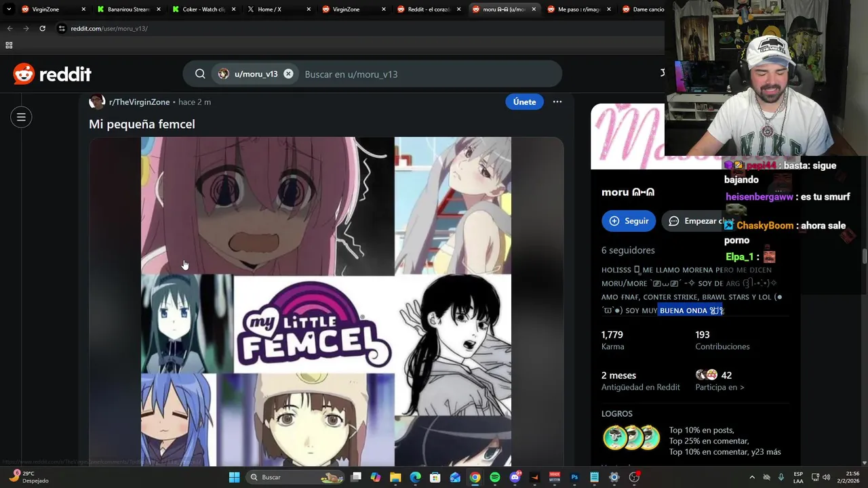Image resolution: width=868 pixels, height=488 pixels.
Task: Open the Chrome apps grid shortcut
Action: pyautogui.click(x=9, y=45)
